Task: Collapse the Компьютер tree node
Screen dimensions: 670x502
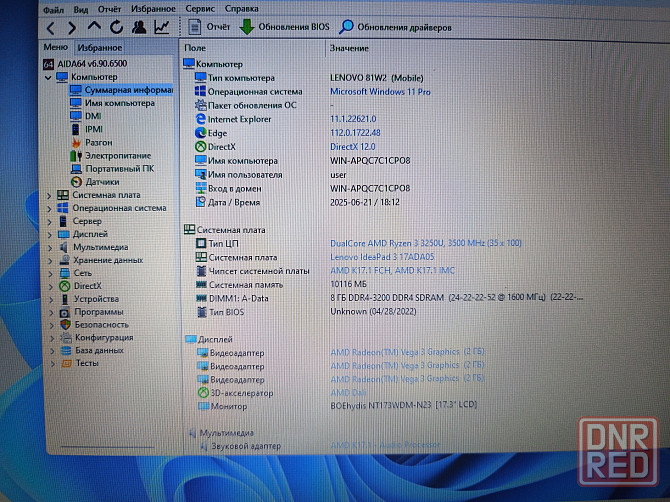Action: 48,77
